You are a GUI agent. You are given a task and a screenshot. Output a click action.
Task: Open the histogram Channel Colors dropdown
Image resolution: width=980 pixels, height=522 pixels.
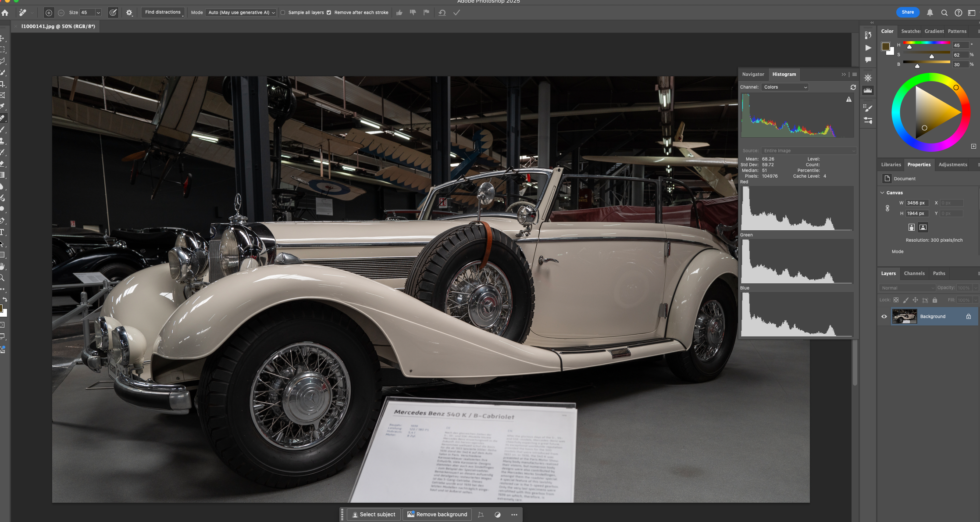(785, 87)
